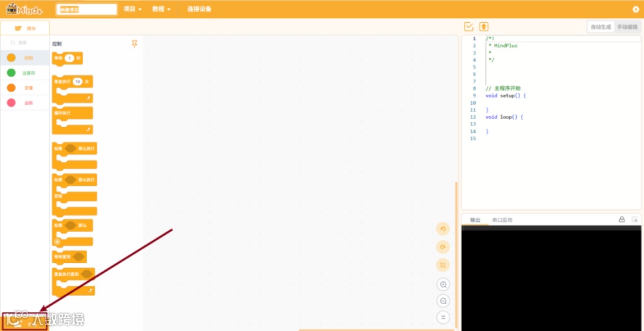Select the orange 控制 category circle
The height and width of the screenshot is (331, 644).
pos(11,58)
